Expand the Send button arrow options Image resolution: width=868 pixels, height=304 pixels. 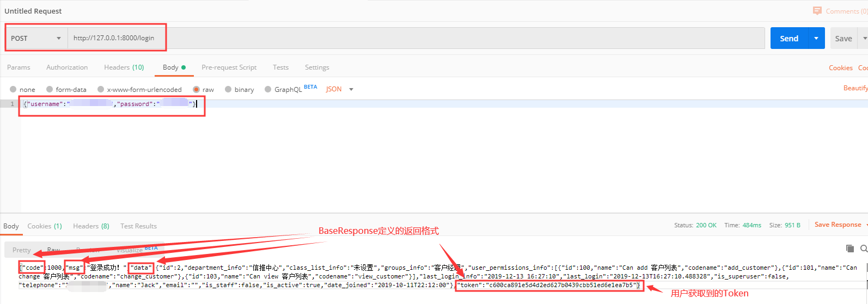816,38
